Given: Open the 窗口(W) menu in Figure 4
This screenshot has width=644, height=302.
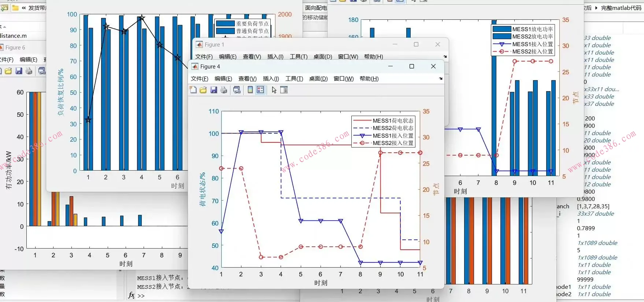Looking at the screenshot, I should (344, 79).
